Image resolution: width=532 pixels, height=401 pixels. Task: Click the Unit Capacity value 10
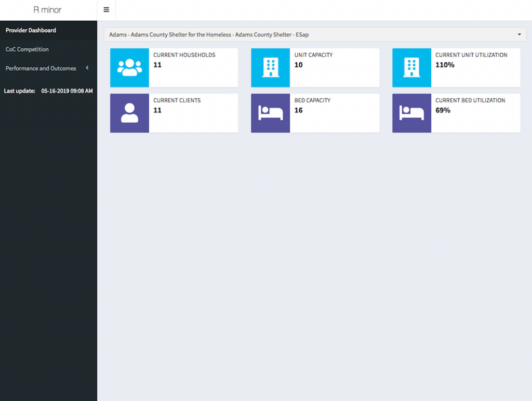coord(299,65)
